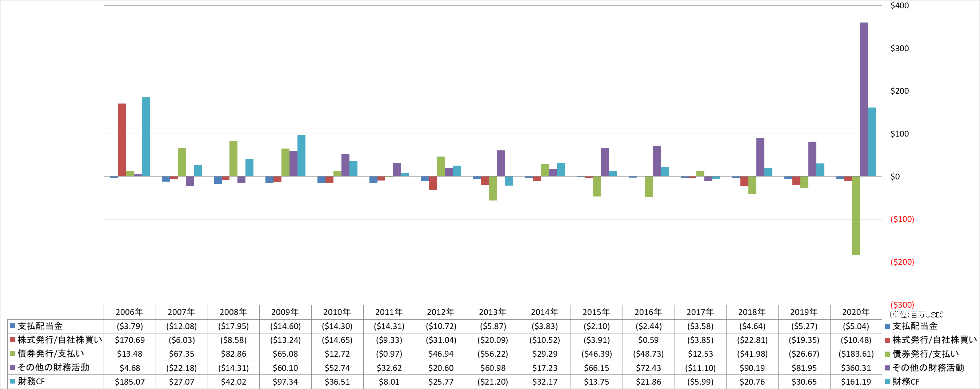Click the $360.31 cell in 2020年
This screenshot has width=980, height=389.
[x=856, y=368]
